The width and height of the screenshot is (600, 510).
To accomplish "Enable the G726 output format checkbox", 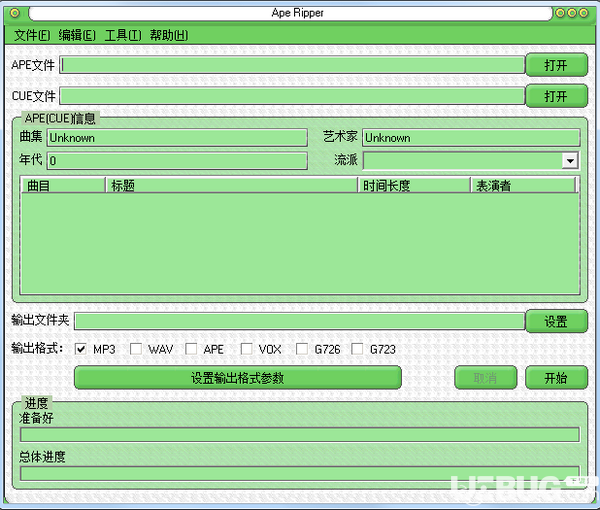I will pos(302,349).
